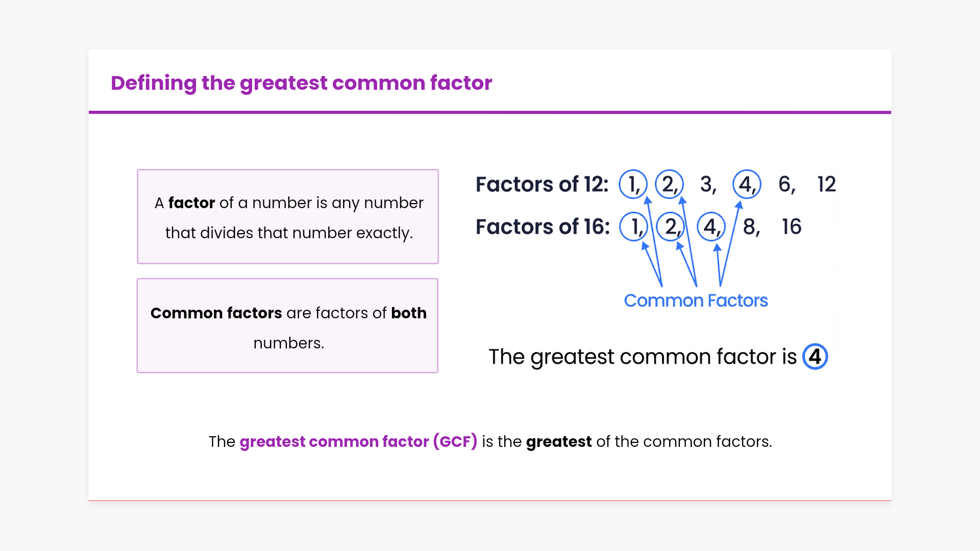Click the number 6 in Factors of 12

[786, 184]
